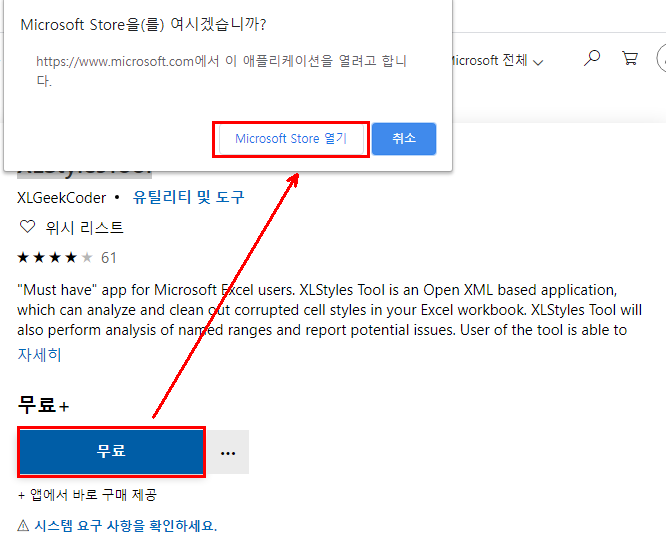Click the XLGeekCoder publisher name
Screen dimensions: 666x547
(62, 198)
